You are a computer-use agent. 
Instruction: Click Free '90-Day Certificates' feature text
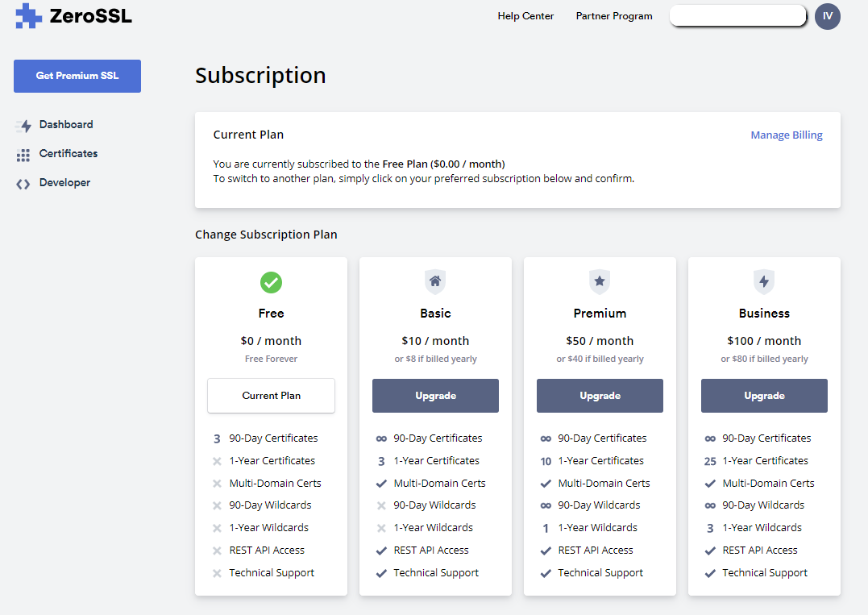click(273, 438)
